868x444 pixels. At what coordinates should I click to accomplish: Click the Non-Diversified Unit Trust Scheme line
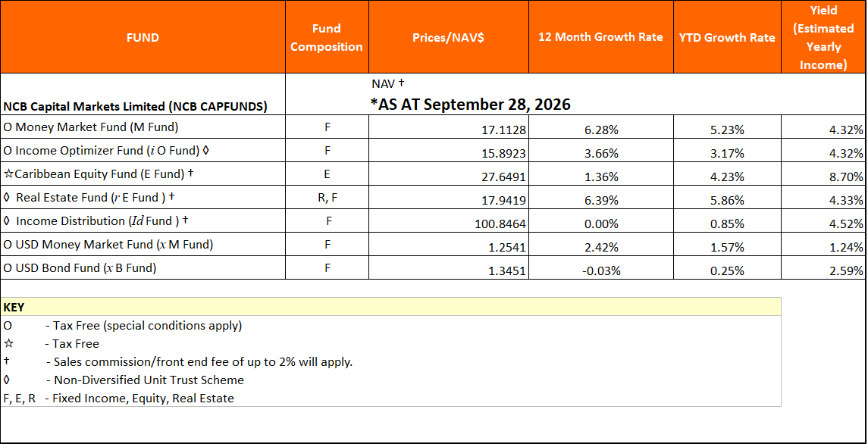click(124, 380)
